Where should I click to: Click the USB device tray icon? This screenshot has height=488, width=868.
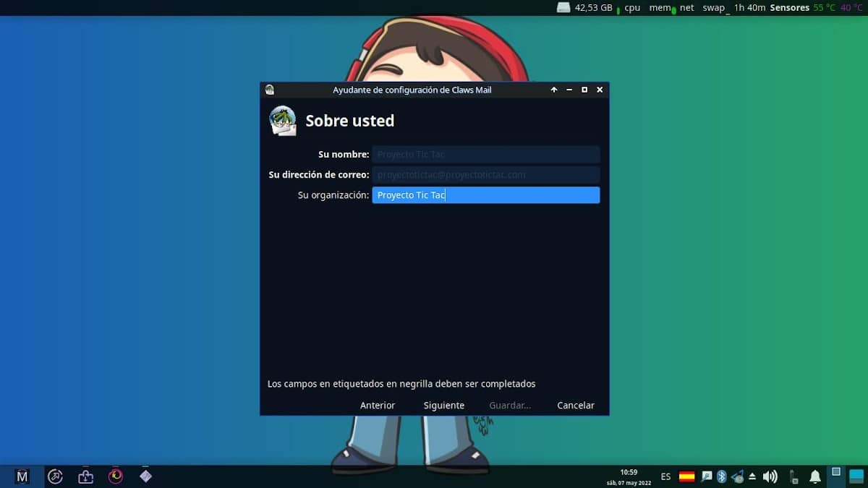794,476
